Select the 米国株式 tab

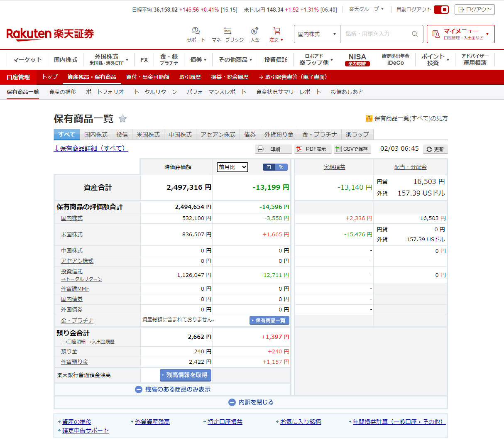pyautogui.click(x=148, y=135)
